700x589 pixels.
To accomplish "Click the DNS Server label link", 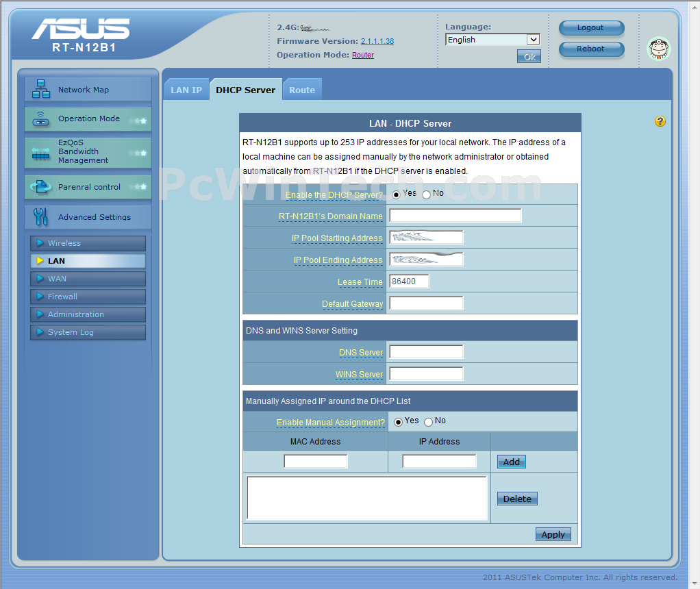I will click(361, 353).
